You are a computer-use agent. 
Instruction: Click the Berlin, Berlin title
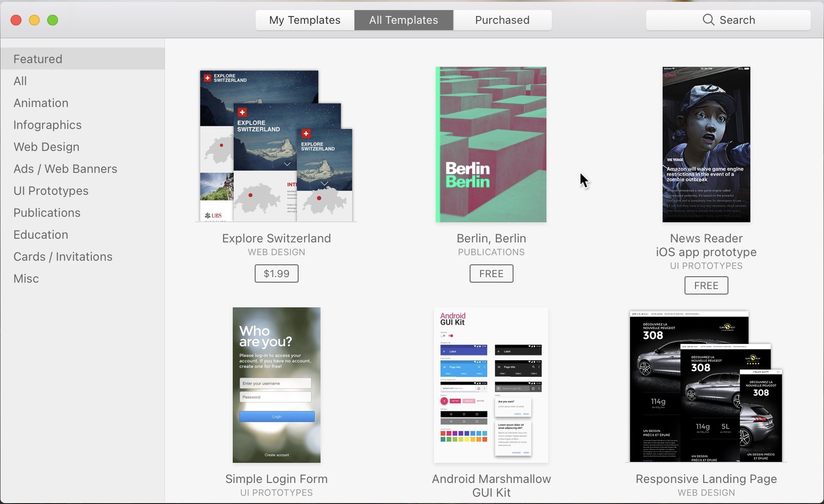pos(492,238)
